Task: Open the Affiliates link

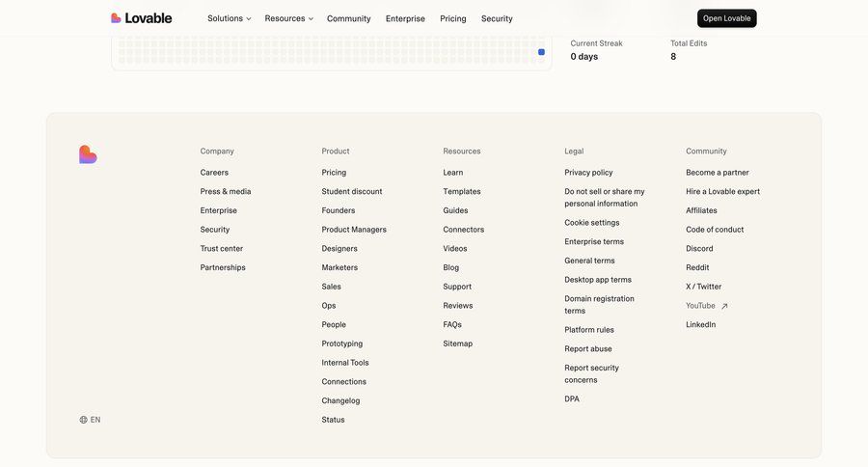Action: tap(701, 210)
